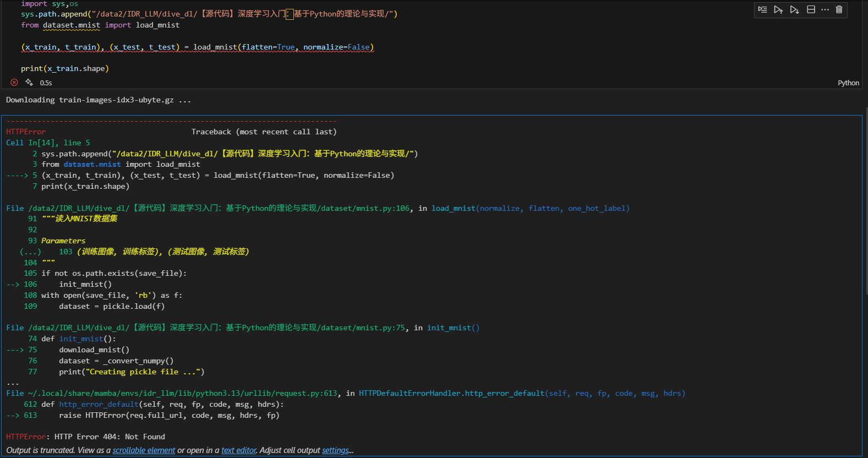Viewport: 868px width, 458px height.
Task: Click 'import sys,os' code line in cell
Action: pyautogui.click(x=50, y=4)
